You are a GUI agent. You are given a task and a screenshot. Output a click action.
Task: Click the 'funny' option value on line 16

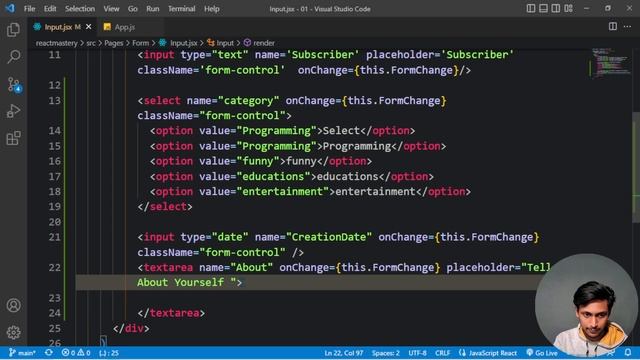tap(258, 161)
